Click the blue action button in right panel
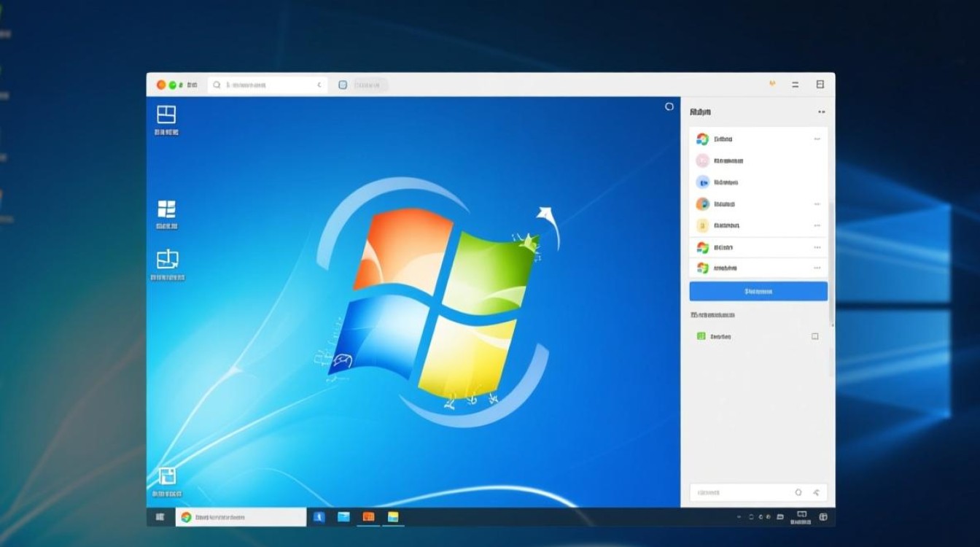This screenshot has height=547, width=980. tap(758, 291)
